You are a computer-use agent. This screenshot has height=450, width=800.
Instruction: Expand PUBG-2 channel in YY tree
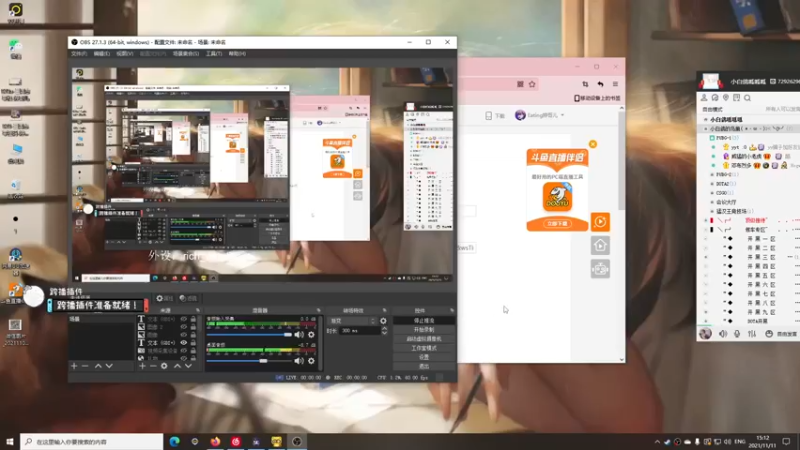click(712, 174)
